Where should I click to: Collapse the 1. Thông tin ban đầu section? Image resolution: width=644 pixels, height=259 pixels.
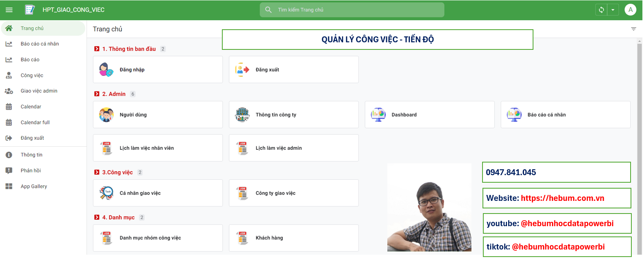97,49
